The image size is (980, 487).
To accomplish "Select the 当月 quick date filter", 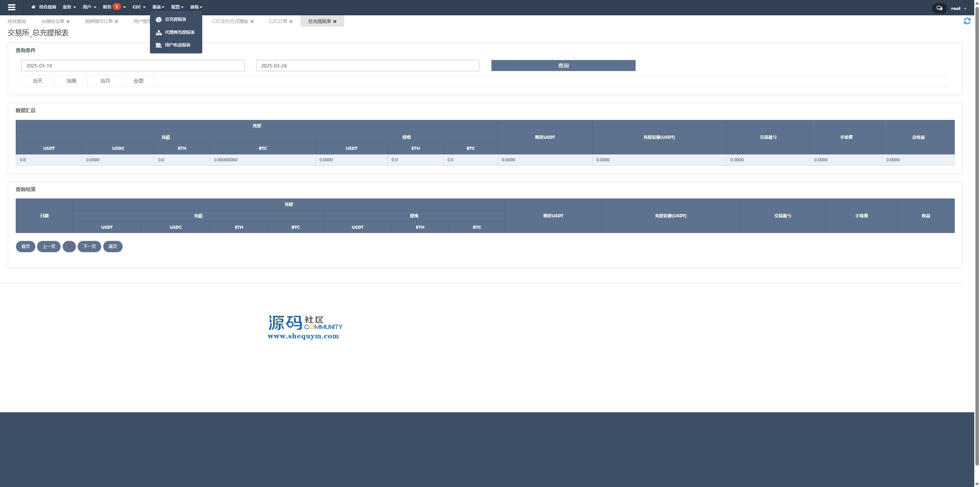I will (x=105, y=81).
